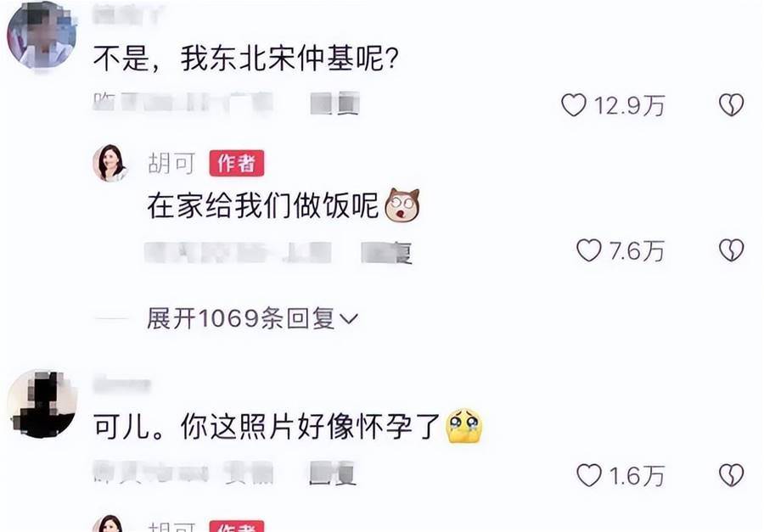
Task: Expand 展开1069条回复 replies
Action: point(252,319)
